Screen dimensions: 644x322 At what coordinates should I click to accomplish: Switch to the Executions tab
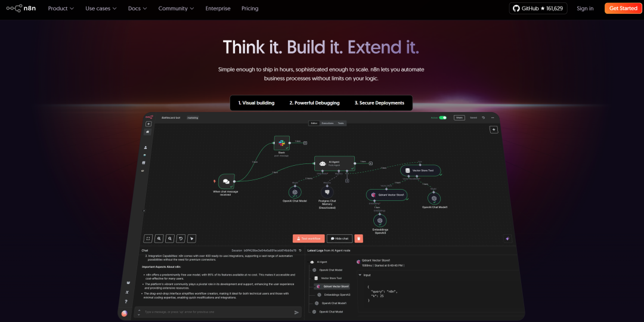pyautogui.click(x=327, y=123)
